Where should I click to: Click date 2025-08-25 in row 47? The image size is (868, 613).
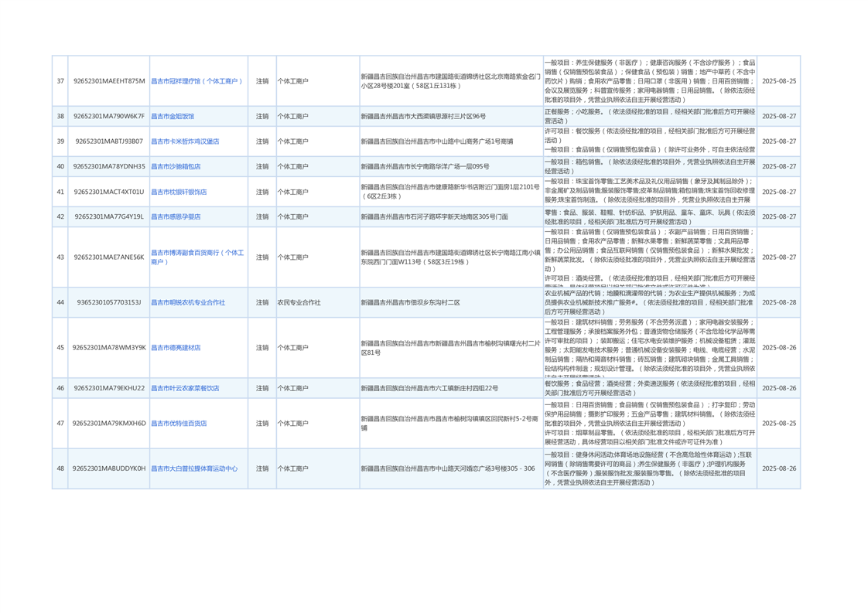coord(779,424)
